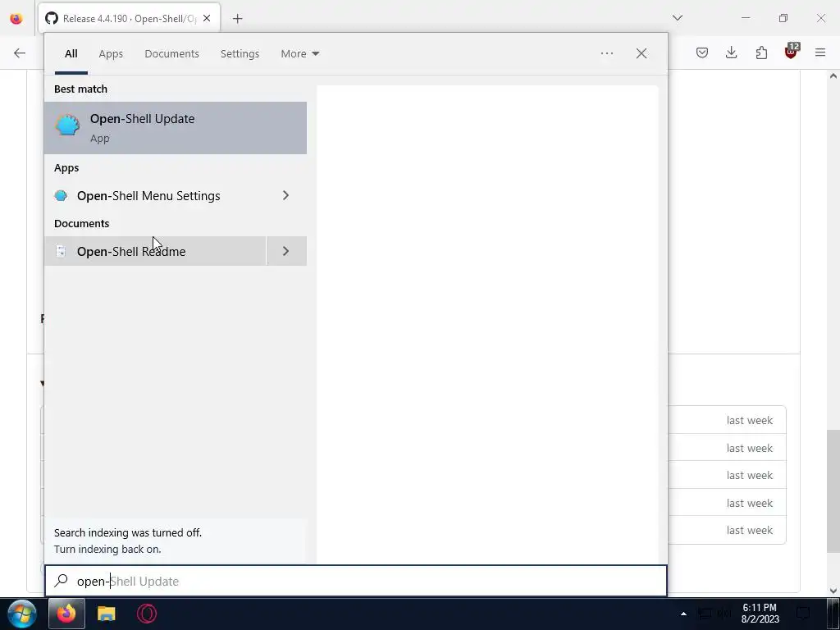Open the Firefox downloads panel icon
This screenshot has width=840, height=630.
click(731, 52)
